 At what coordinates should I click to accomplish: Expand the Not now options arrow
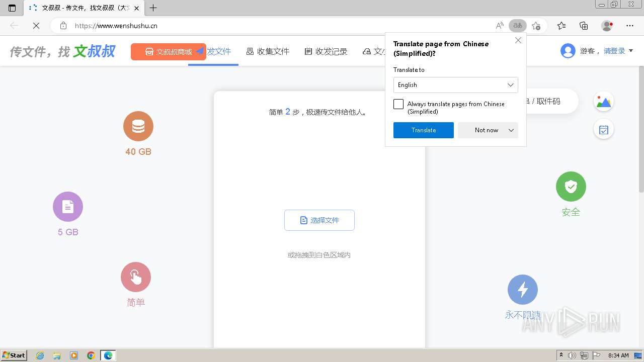click(511, 130)
